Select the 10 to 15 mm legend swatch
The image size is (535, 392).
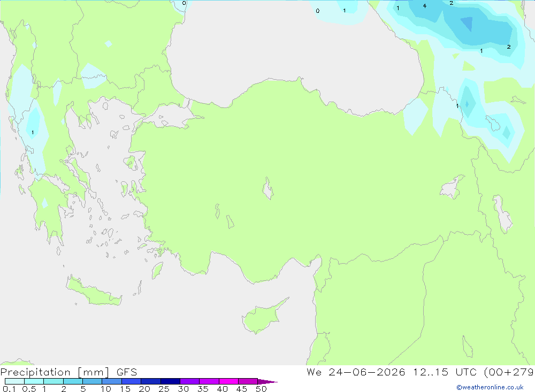pos(112,381)
